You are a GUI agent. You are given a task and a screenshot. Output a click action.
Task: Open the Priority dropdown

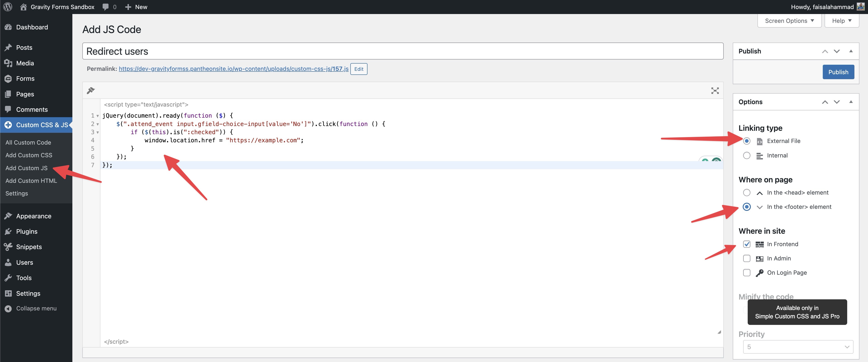[x=798, y=346]
